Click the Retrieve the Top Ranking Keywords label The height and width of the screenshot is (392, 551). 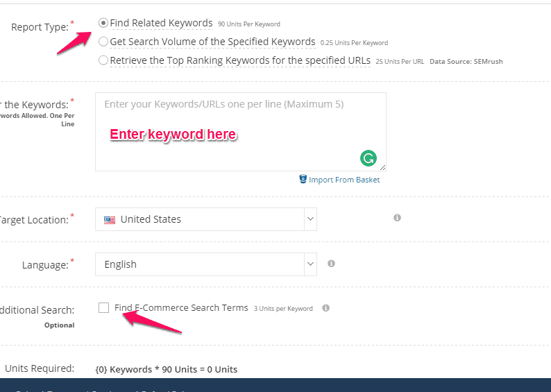240,60
